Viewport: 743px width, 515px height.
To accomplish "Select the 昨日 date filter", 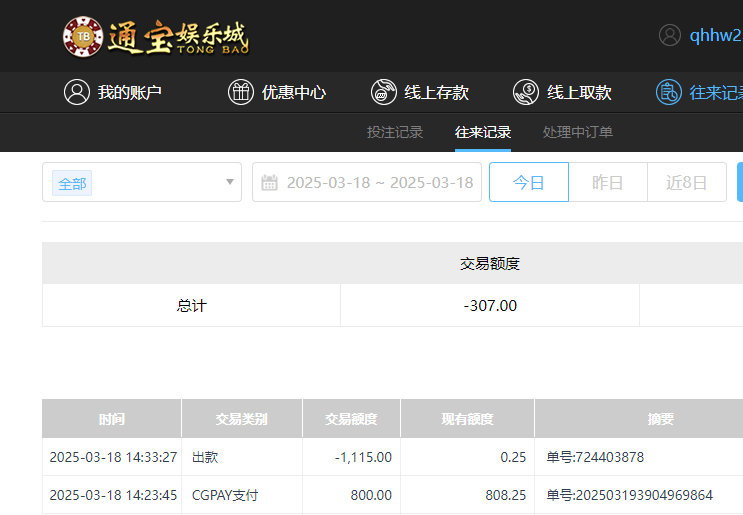I will coord(608,182).
